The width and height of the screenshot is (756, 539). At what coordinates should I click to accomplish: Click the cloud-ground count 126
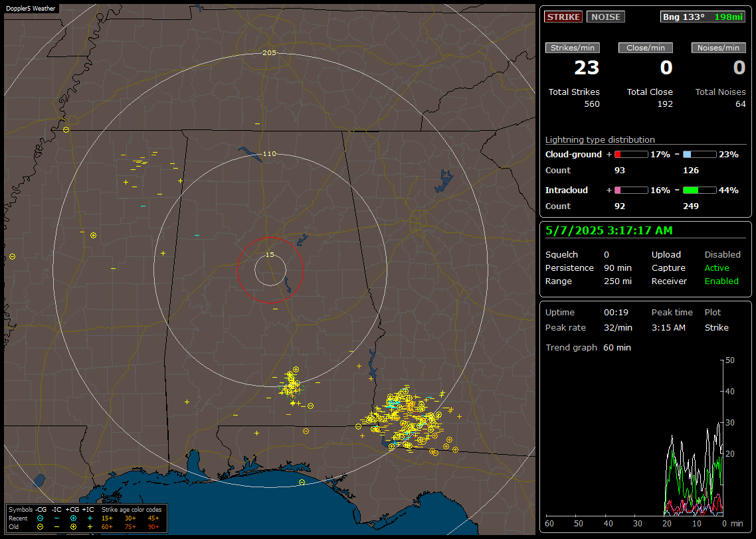coord(691,171)
